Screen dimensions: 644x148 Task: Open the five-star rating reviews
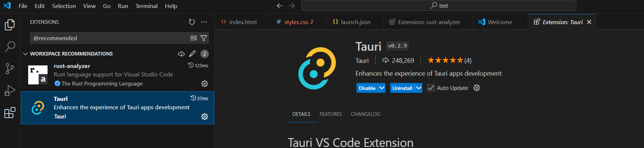449,60
